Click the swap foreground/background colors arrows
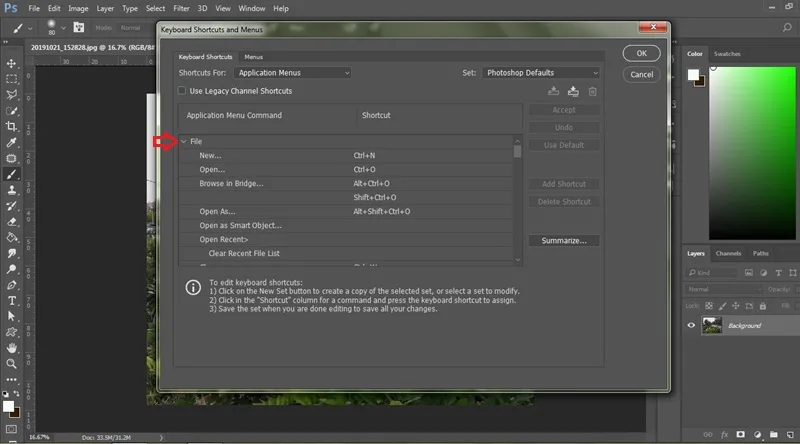This screenshot has height=444, width=800. (16, 393)
